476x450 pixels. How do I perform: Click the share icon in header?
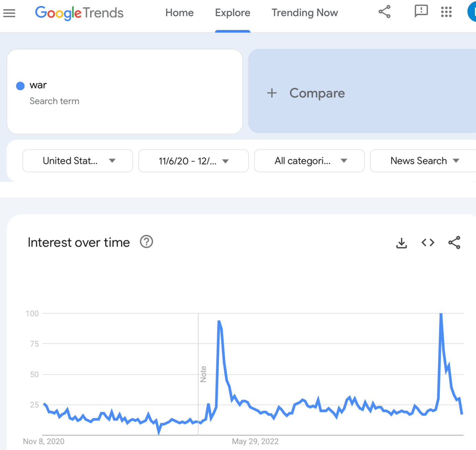384,12
